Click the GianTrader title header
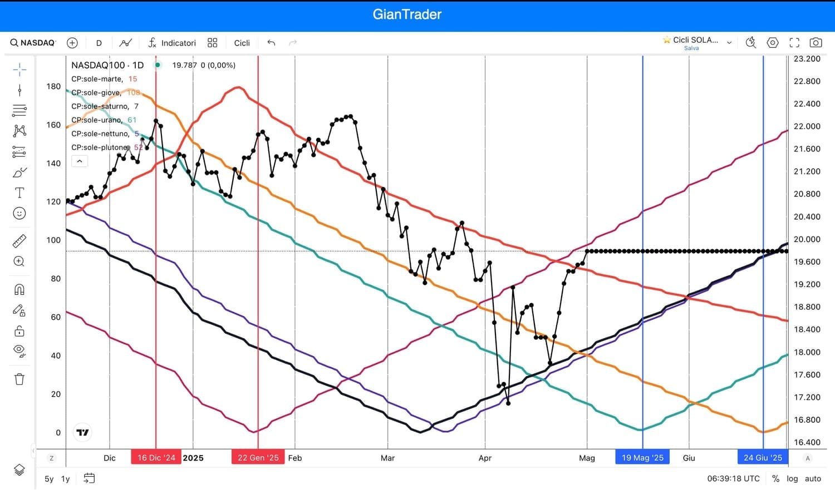 pyautogui.click(x=407, y=14)
